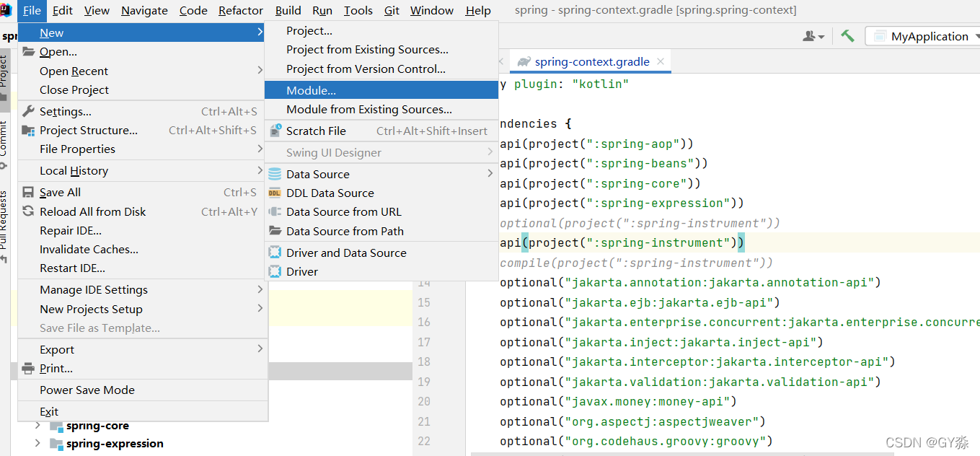Click the DDL Data Source icon

tap(275, 193)
